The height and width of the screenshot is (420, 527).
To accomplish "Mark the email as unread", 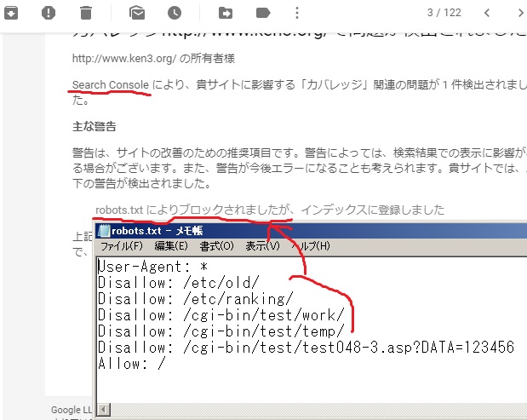I will point(137,13).
